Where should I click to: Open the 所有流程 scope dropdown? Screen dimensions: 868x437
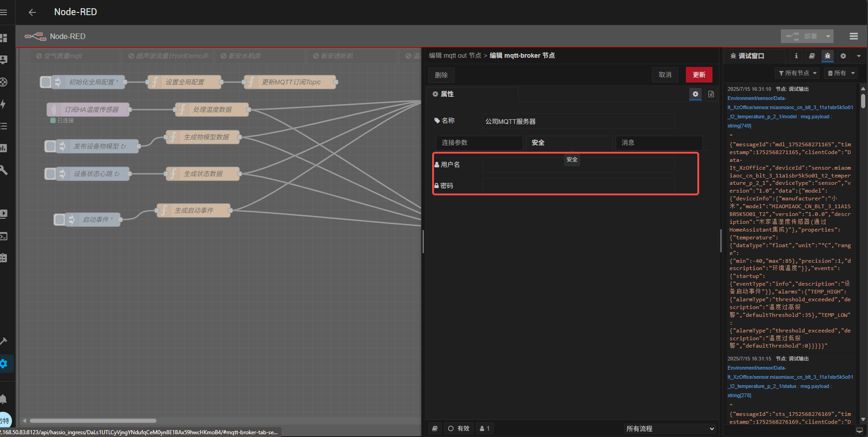click(x=670, y=429)
